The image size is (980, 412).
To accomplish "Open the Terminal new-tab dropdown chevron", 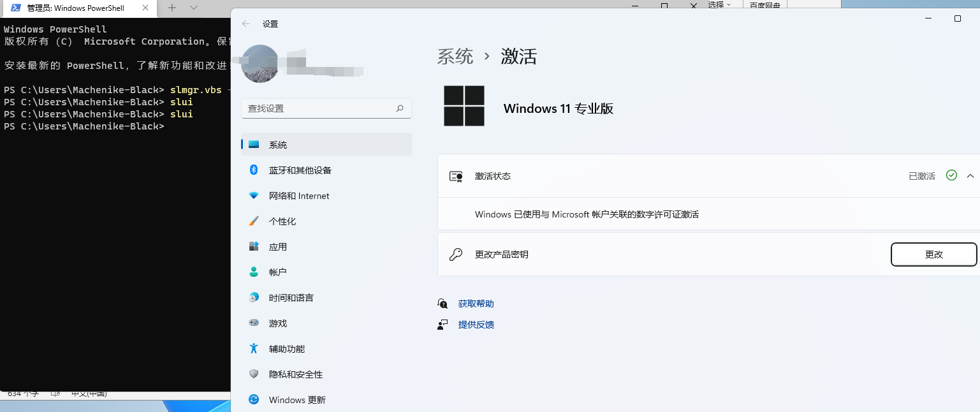I will click(194, 8).
